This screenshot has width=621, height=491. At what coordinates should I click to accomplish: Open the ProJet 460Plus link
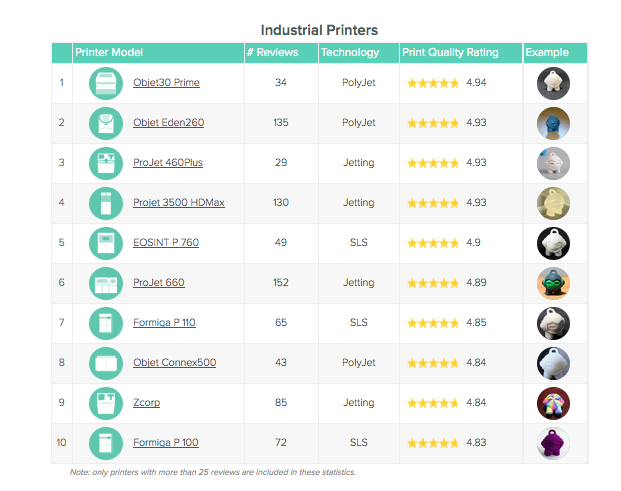coord(168,162)
